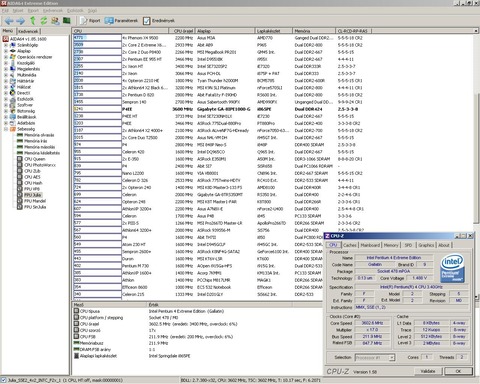This screenshot has width=480, height=384.
Task: Click the Kiszolgáló tree icon
Action: pos(13,63)
